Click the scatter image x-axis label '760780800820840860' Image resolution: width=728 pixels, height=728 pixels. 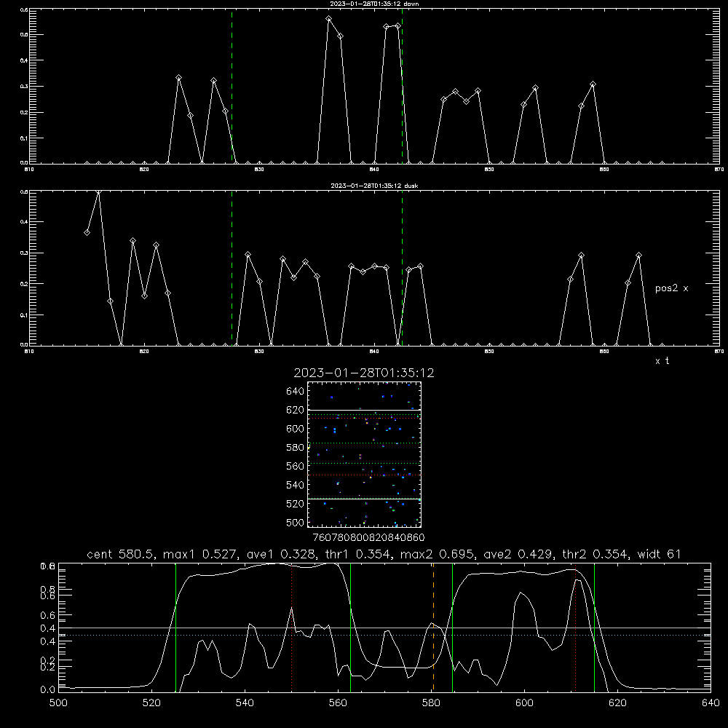(x=368, y=538)
